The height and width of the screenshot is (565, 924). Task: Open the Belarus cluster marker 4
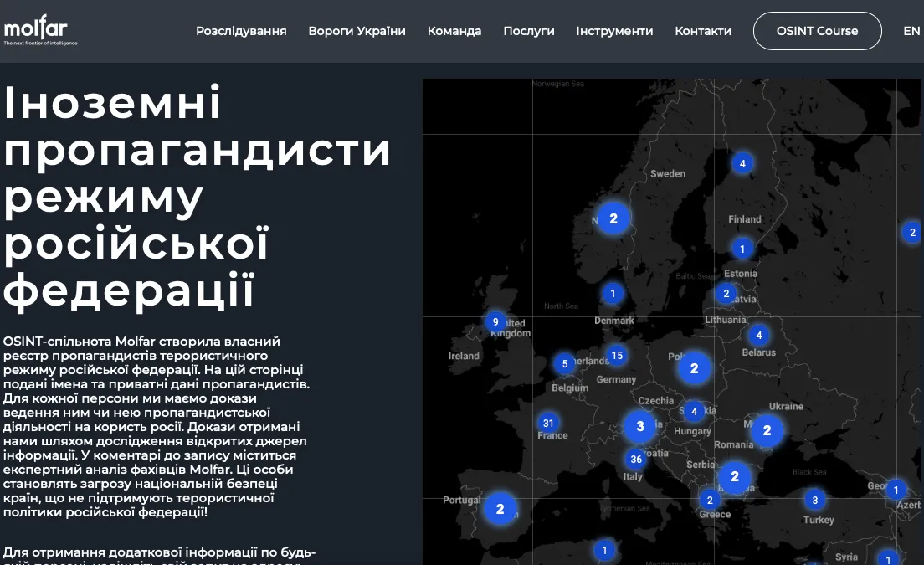759,336
